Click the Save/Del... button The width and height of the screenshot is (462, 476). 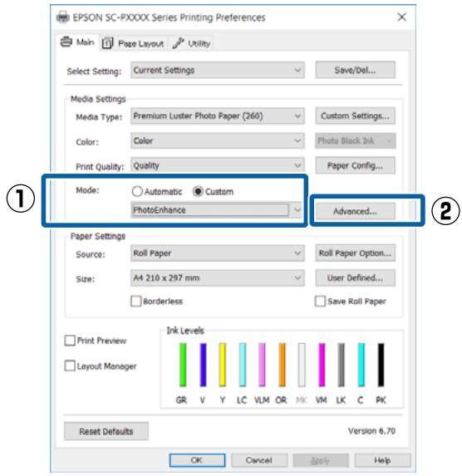355,70
